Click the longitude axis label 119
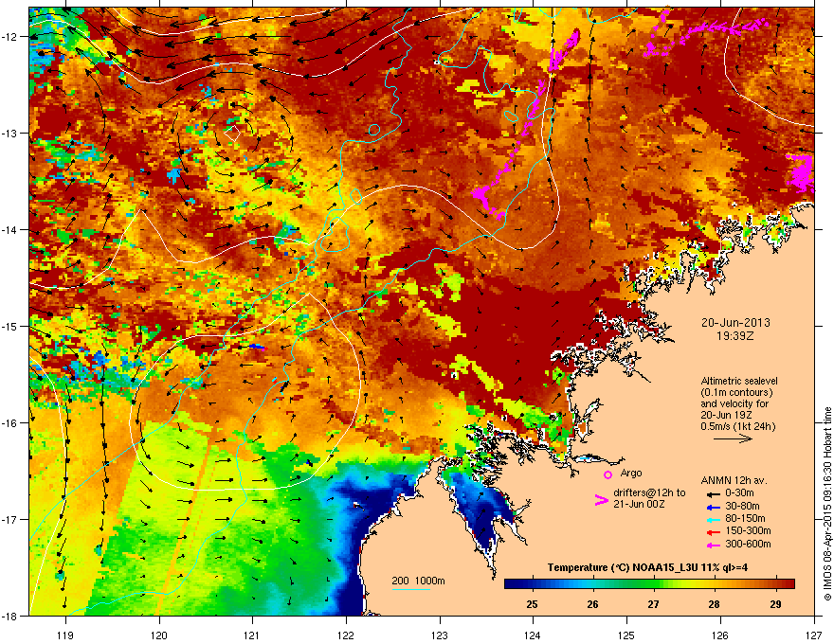Image resolution: width=834 pixels, height=644 pixels. click(65, 635)
